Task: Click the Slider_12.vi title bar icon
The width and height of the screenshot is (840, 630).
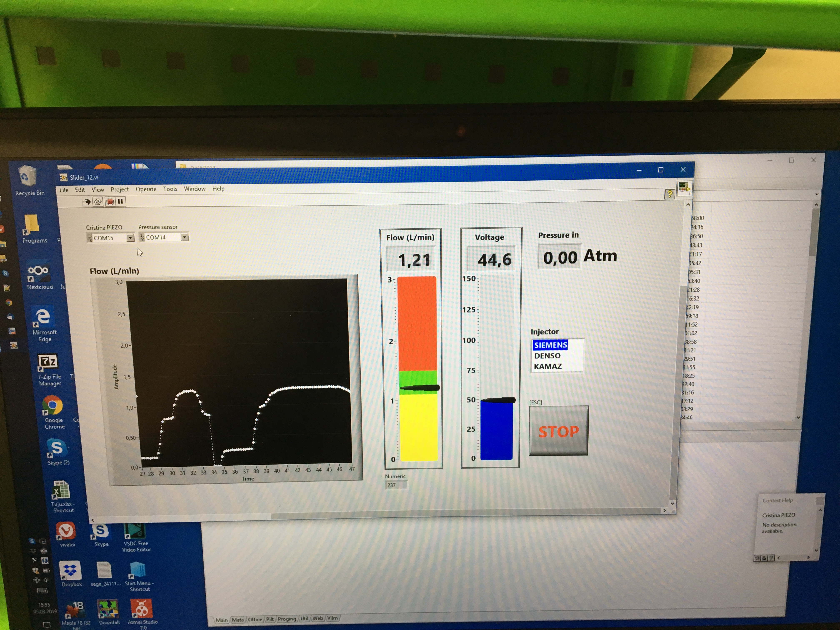Action: coord(63,177)
